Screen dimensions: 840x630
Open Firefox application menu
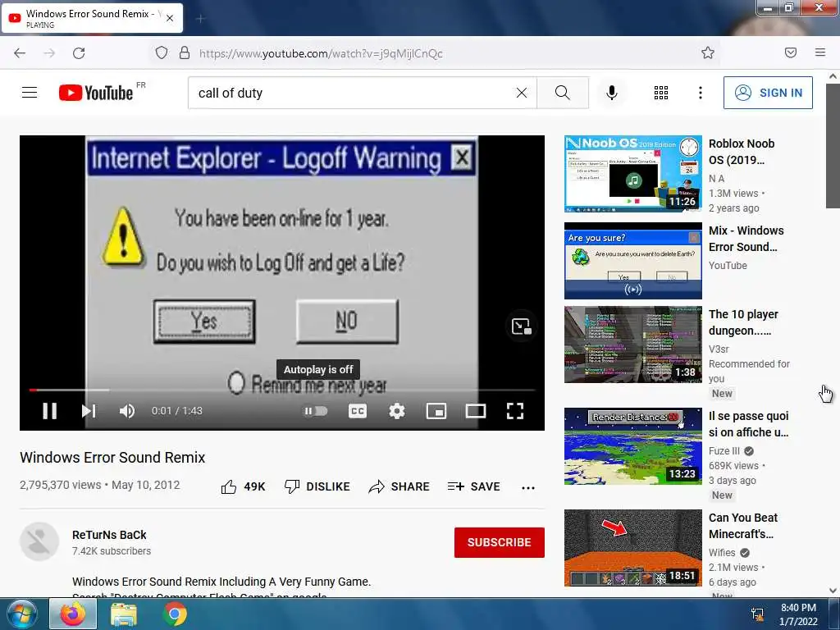(820, 52)
